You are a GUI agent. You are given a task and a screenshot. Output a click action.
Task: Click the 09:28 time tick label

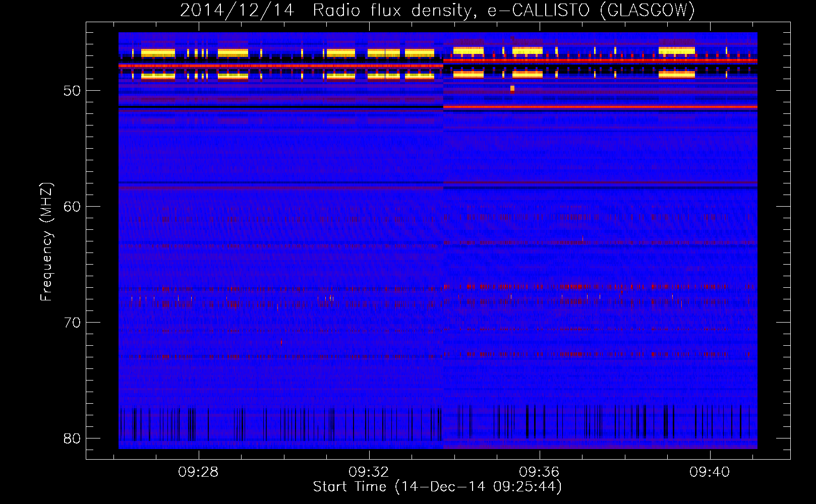pyautogui.click(x=198, y=472)
